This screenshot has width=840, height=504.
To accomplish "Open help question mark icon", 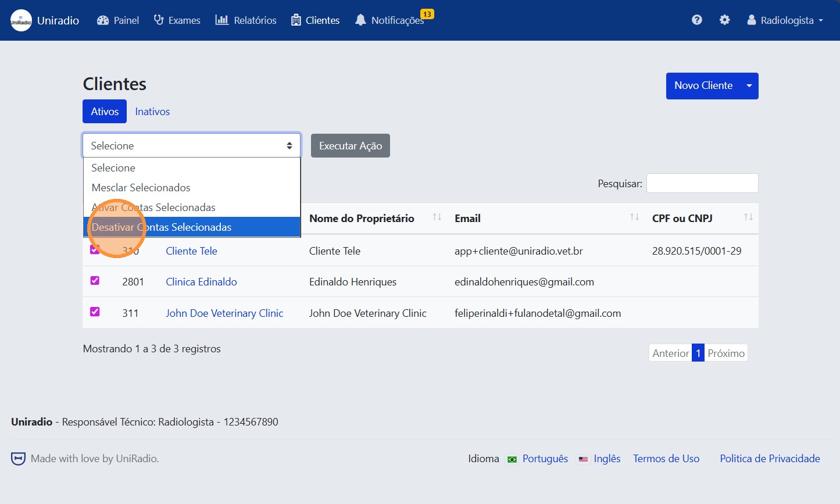I will tap(697, 20).
